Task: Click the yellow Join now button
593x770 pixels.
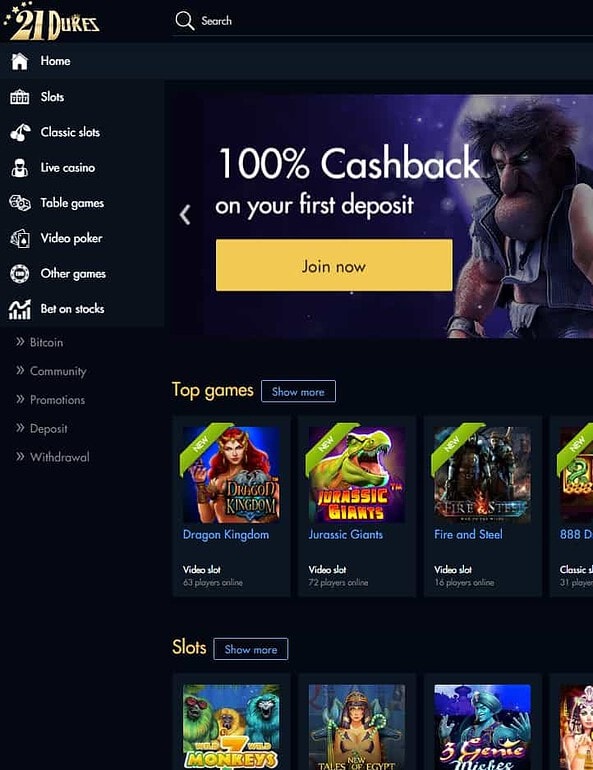Action: coord(334,265)
